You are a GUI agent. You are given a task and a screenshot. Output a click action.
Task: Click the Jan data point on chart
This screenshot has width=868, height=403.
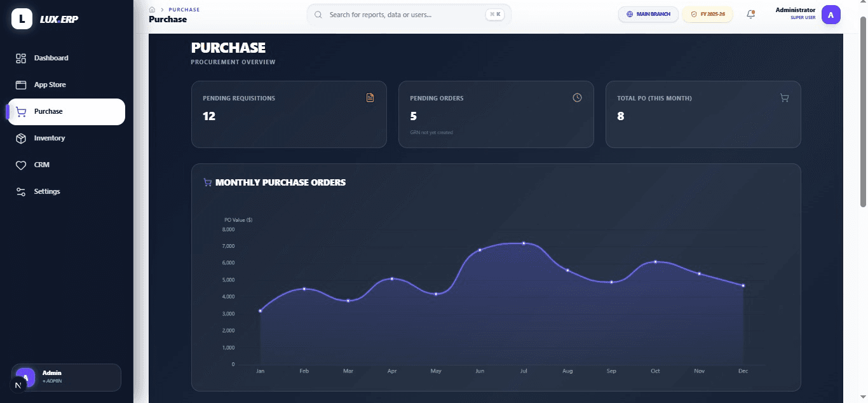pyautogui.click(x=260, y=311)
